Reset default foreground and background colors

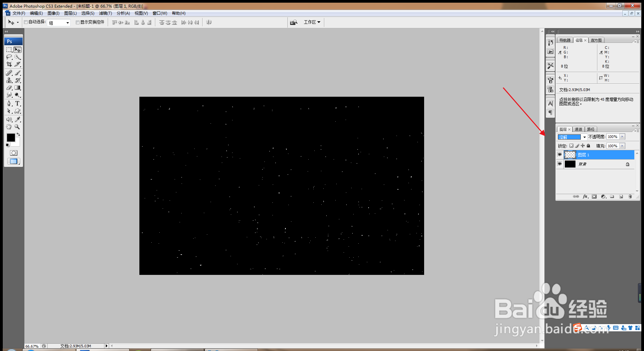tap(8, 145)
